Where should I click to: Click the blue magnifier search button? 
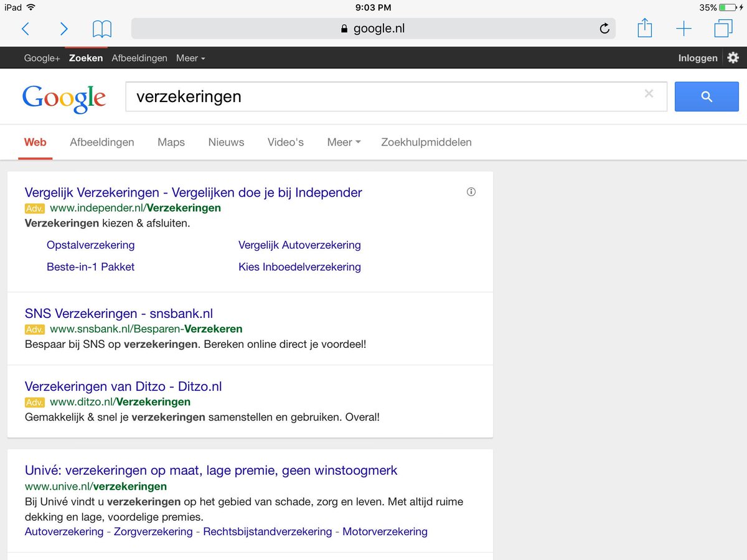coord(707,96)
